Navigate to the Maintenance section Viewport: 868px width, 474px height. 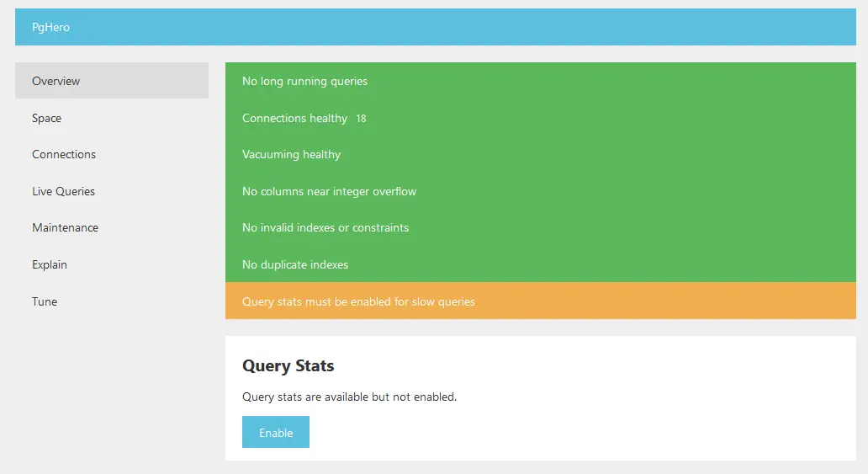pyautogui.click(x=66, y=227)
